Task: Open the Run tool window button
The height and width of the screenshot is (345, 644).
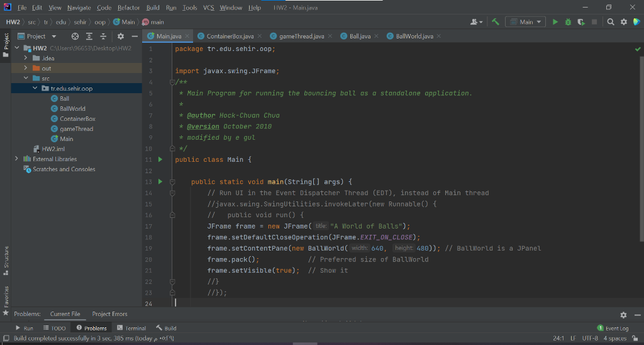Action: (25, 328)
